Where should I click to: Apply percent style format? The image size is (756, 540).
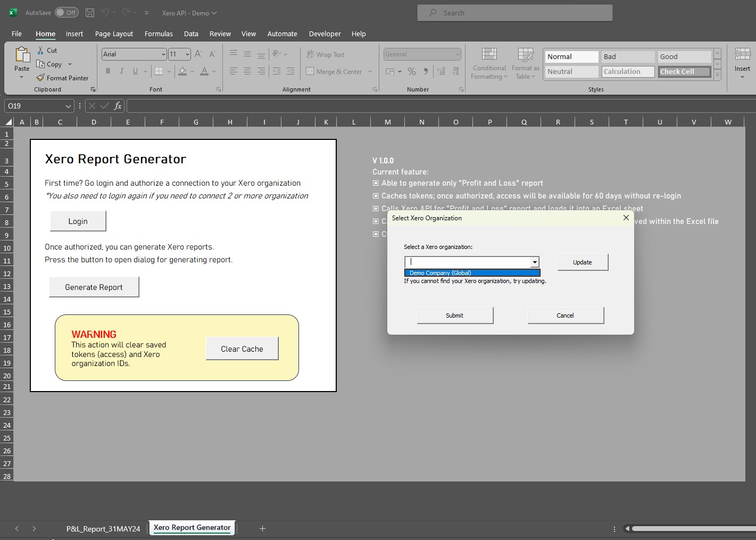click(411, 71)
